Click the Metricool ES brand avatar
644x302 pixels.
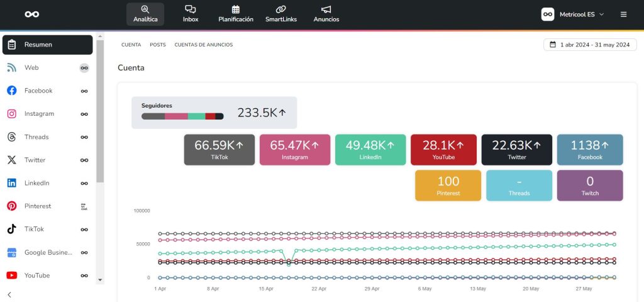point(548,14)
